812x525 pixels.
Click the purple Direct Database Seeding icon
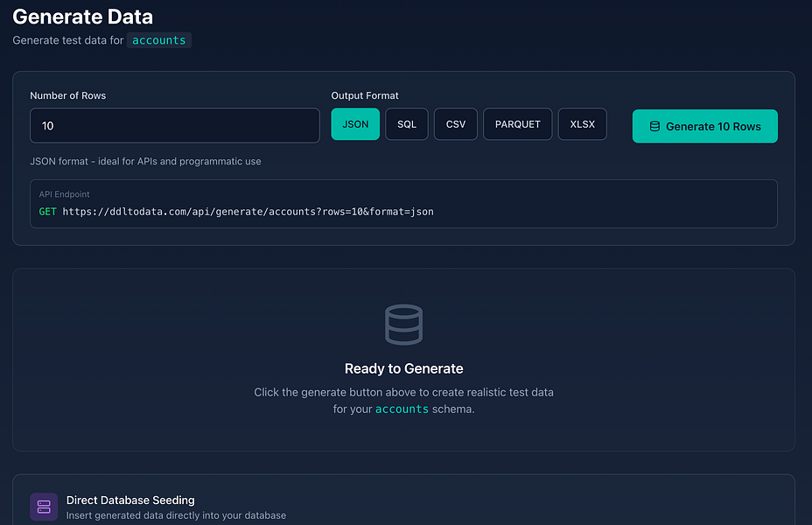(44, 507)
